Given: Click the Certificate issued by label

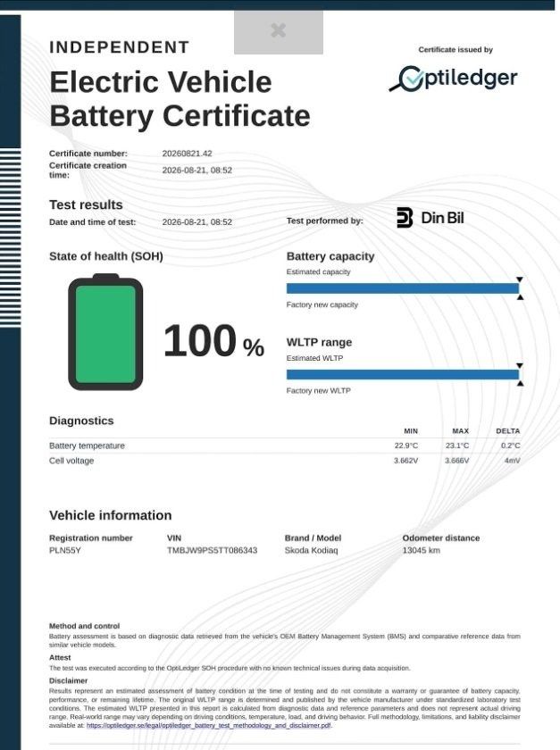Looking at the screenshot, I should (456, 50).
